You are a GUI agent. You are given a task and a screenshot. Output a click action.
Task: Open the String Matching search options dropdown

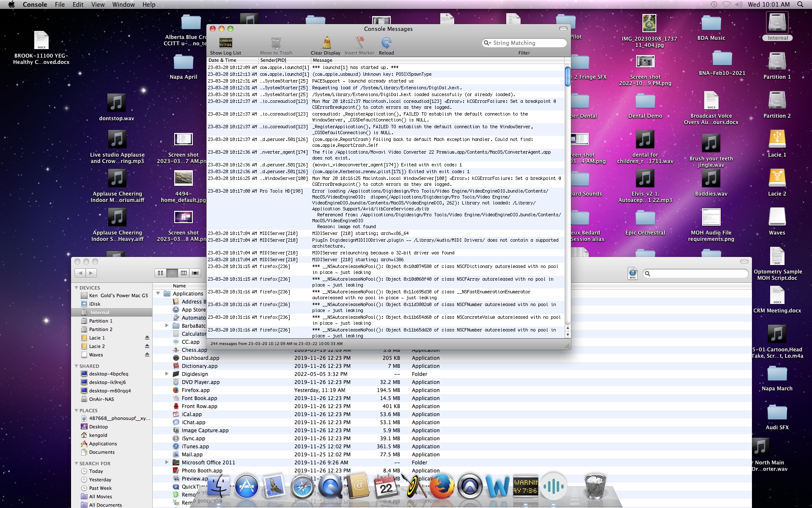pos(487,43)
